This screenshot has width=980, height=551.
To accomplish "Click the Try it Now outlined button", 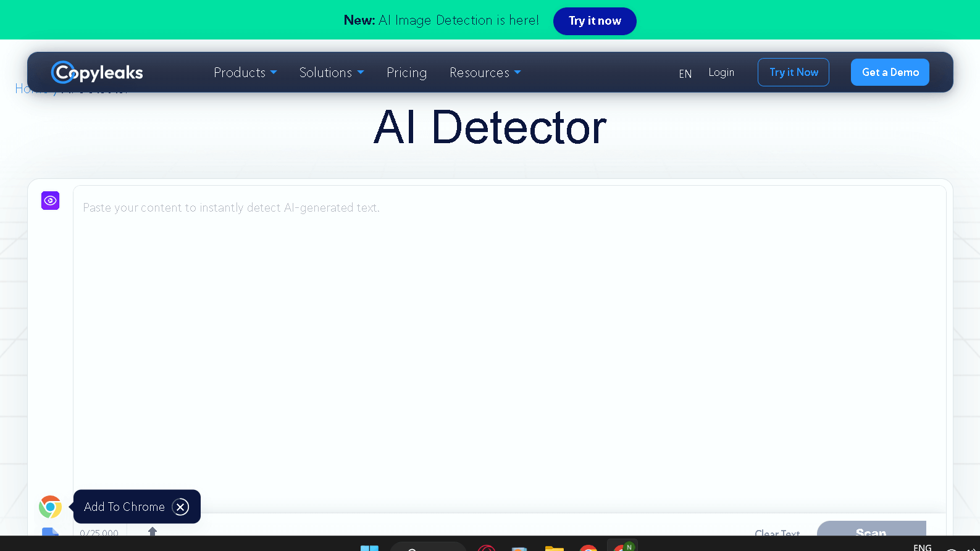I will pos(794,72).
